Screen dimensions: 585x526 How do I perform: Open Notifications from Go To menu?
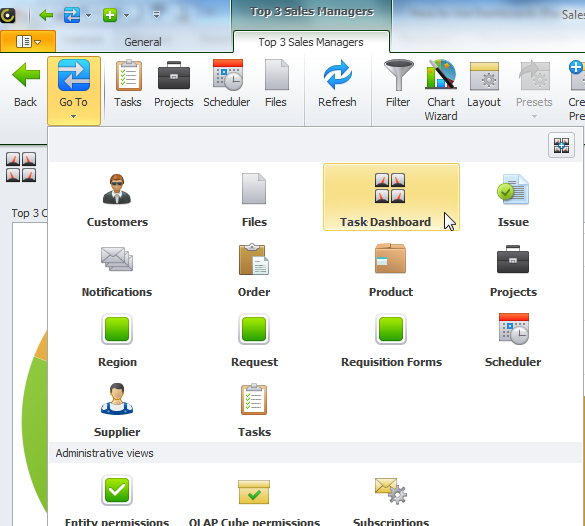click(x=117, y=271)
